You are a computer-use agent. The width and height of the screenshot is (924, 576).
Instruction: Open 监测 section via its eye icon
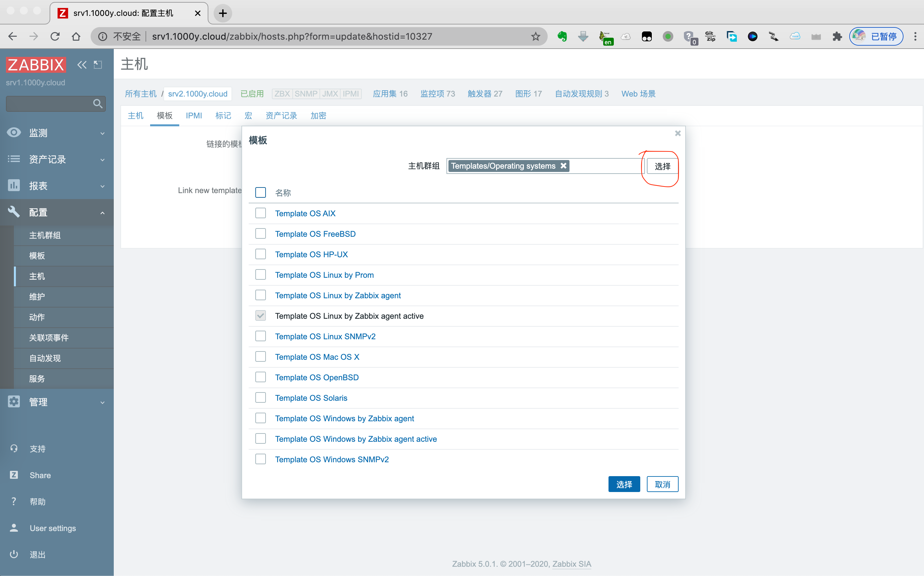[x=14, y=133]
